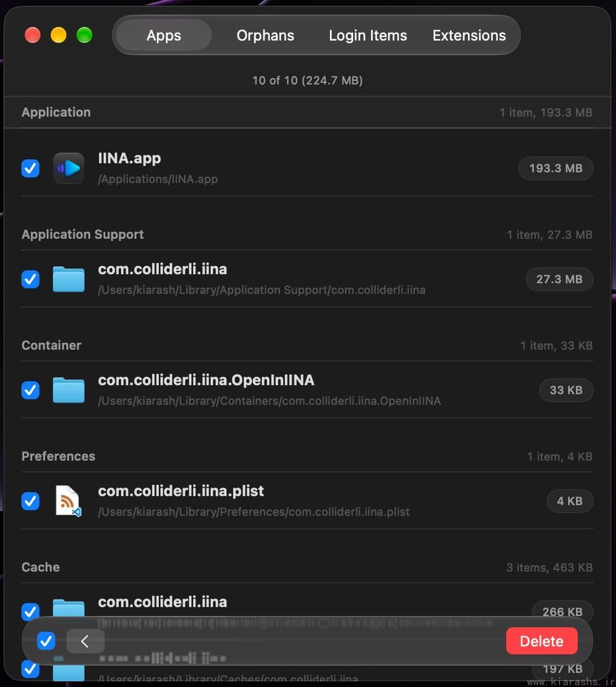The height and width of the screenshot is (687, 616).
Task: Click the '3 items, 463 KB' summary
Action: click(549, 568)
